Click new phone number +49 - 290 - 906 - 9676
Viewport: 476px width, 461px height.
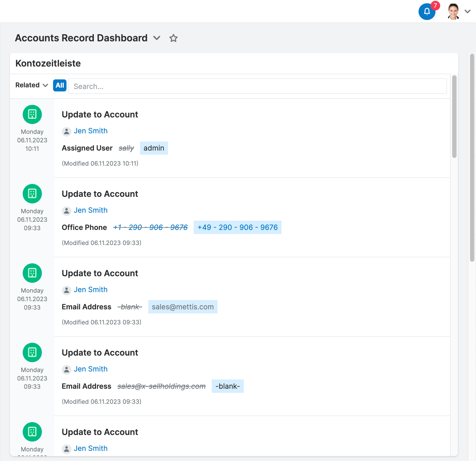pos(237,227)
